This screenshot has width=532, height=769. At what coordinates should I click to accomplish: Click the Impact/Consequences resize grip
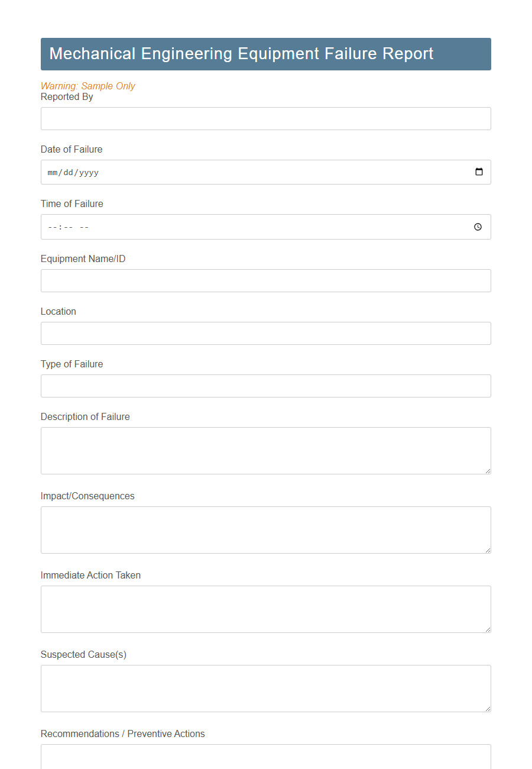click(x=488, y=550)
